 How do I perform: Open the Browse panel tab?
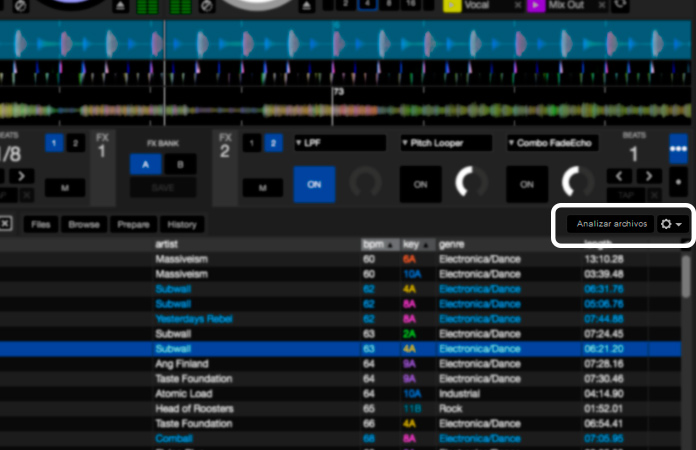click(84, 225)
